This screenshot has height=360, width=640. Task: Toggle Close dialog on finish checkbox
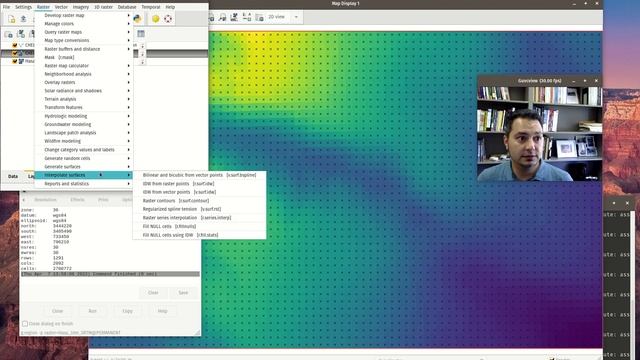[25, 324]
